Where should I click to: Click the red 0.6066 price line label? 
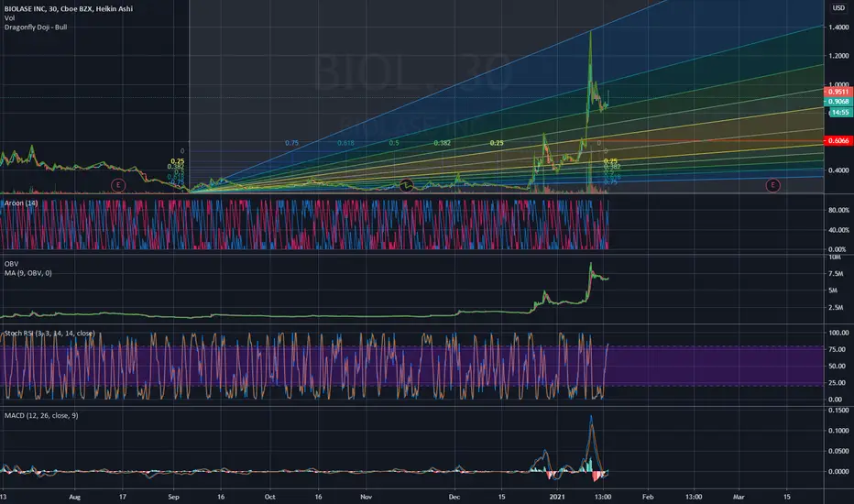(x=838, y=140)
